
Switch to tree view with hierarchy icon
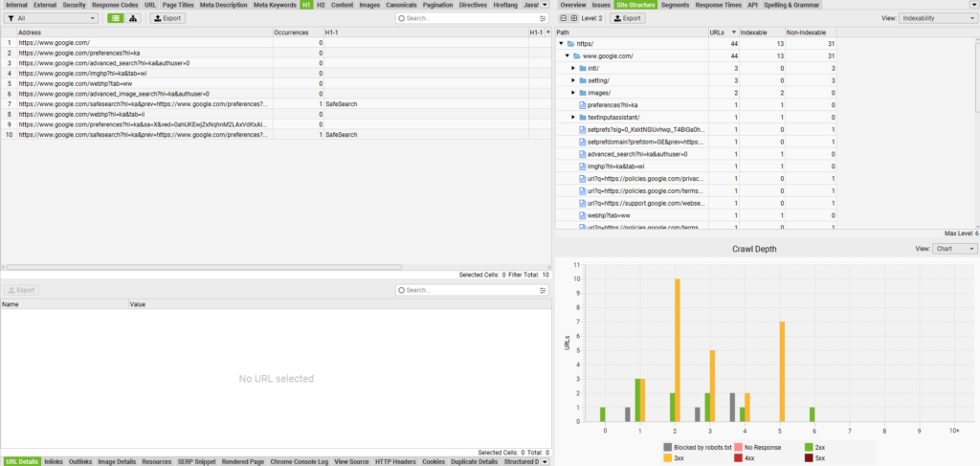tap(133, 18)
